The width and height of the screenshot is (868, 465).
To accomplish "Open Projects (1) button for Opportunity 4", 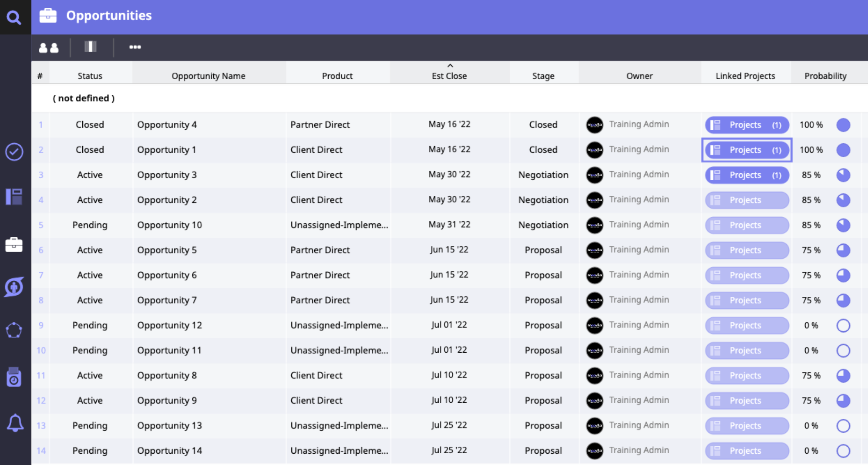I will coord(747,125).
